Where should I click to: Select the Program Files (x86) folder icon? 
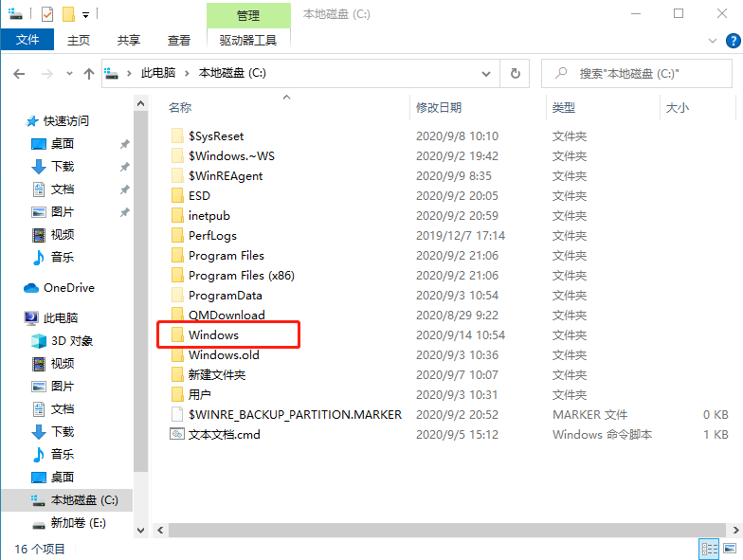(177, 275)
